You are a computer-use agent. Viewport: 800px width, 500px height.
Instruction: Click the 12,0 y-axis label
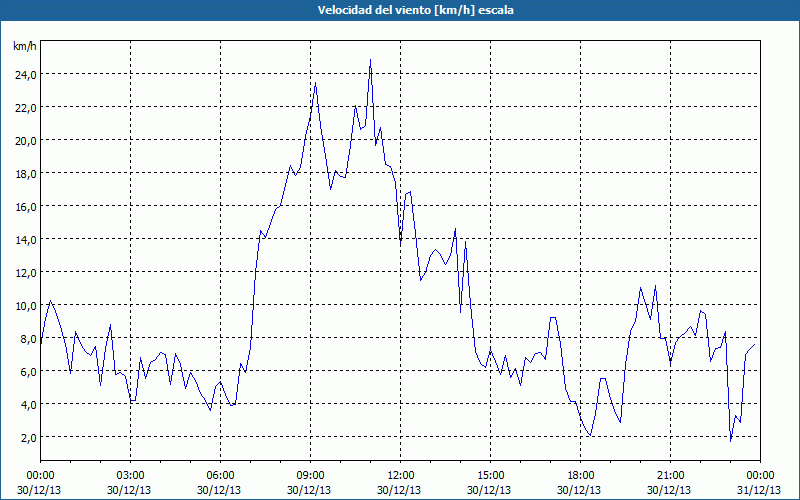coord(26,273)
